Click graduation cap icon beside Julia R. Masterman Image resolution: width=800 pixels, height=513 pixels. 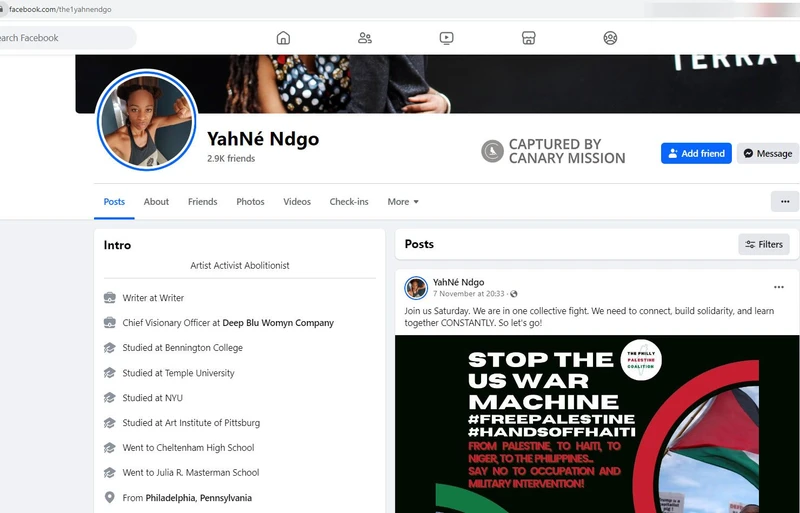110,473
